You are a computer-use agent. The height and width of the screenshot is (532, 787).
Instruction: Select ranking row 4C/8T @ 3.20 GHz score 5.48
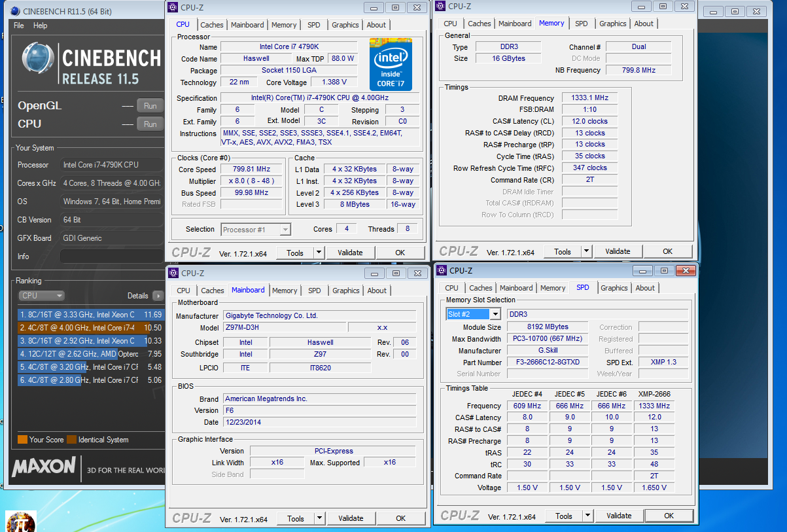pyautogui.click(x=90, y=367)
